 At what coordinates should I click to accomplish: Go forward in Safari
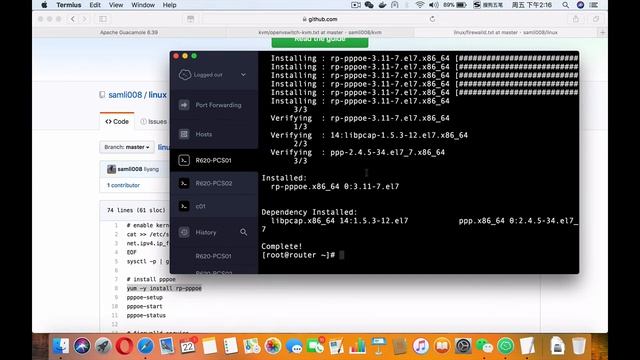pyautogui.click(x=84, y=19)
